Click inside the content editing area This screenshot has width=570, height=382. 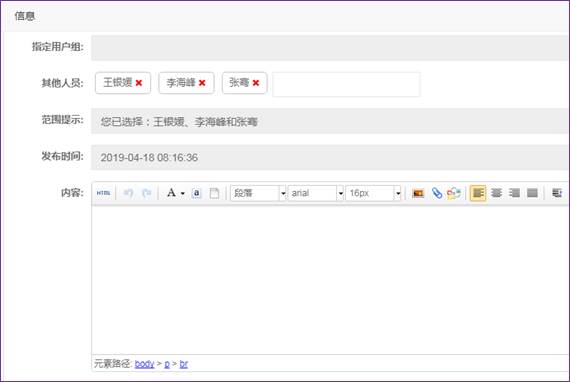click(x=329, y=280)
